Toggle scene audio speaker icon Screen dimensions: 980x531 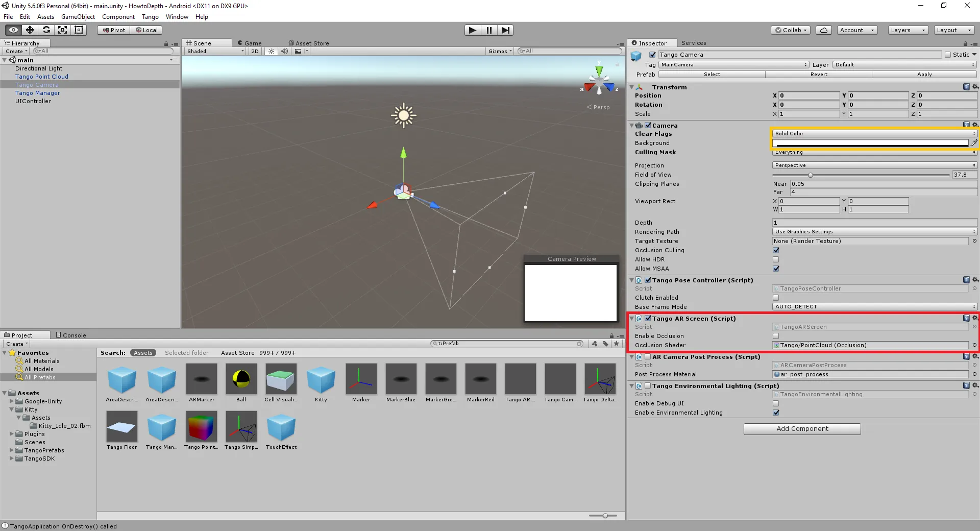pos(284,51)
